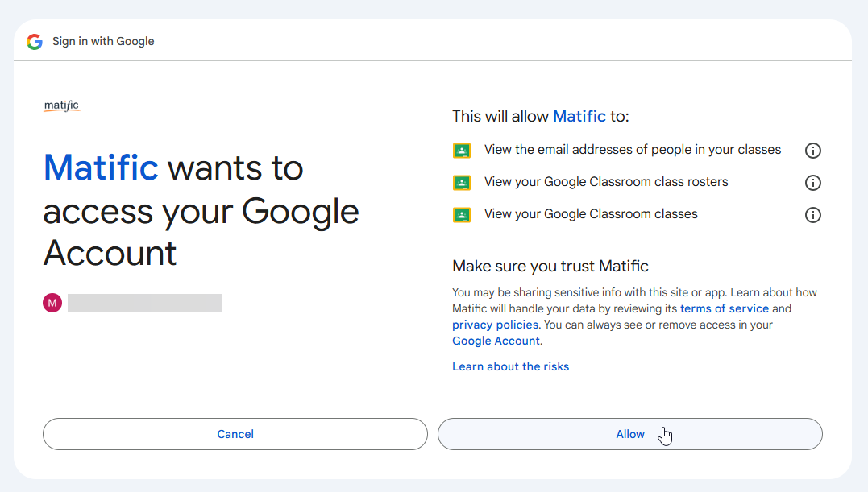Click 'View your Google Classroom class rosters' text

pyautogui.click(x=606, y=182)
